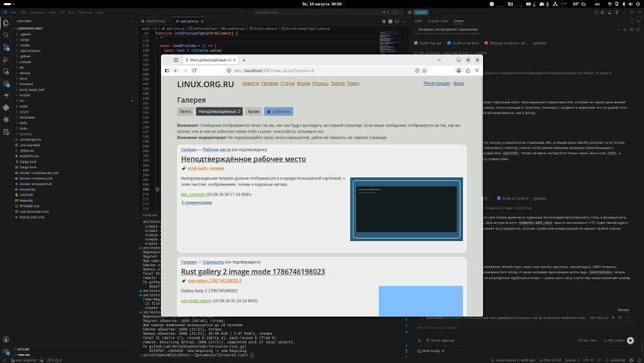Open new browser tab with plus button
The image size is (644, 363).
(x=243, y=60)
